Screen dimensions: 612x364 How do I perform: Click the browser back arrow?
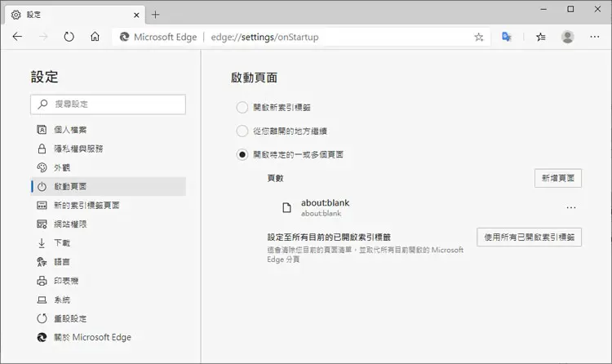coord(18,37)
